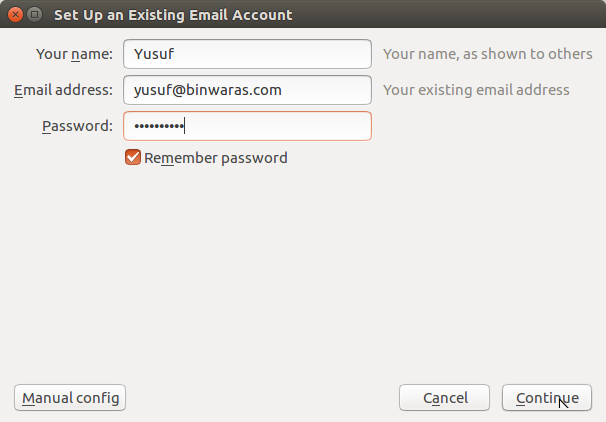Screen dimensions: 606x422
Task: Click the 'Password:' field label
Action: [x=77, y=126]
